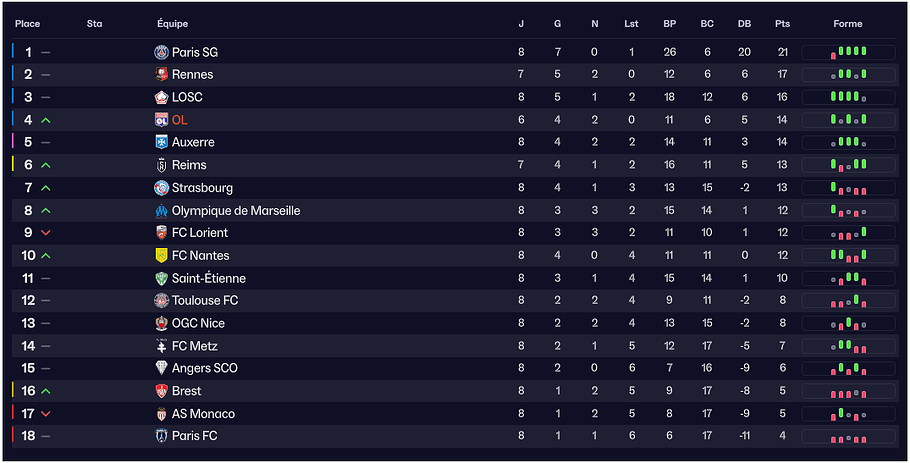Click OL's green up-arrow position indicator

point(46,120)
